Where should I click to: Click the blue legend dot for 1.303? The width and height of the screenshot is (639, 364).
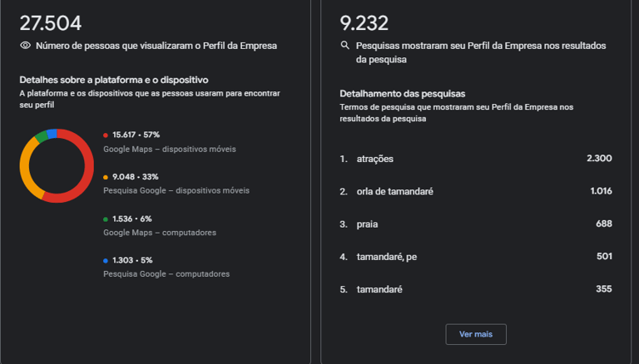106,261
